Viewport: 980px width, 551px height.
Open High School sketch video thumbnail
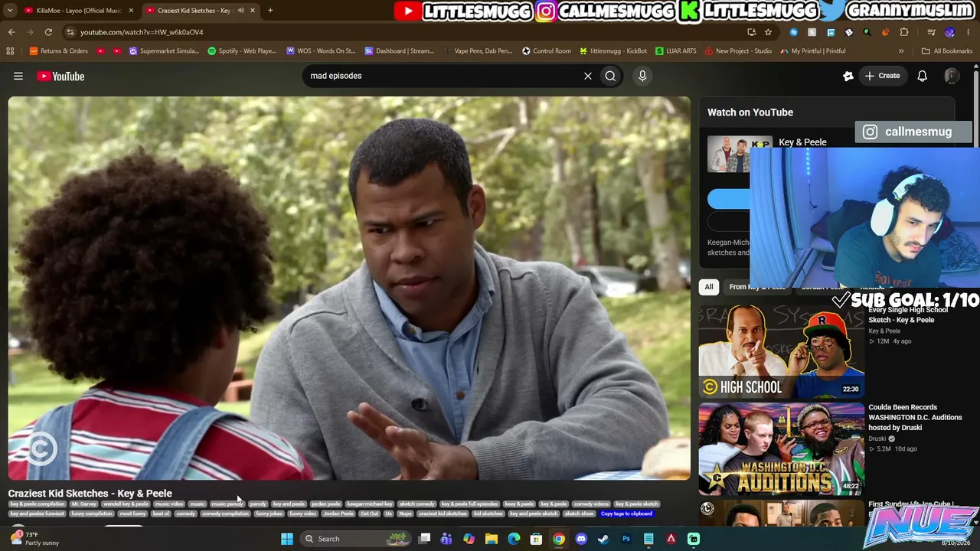click(782, 351)
